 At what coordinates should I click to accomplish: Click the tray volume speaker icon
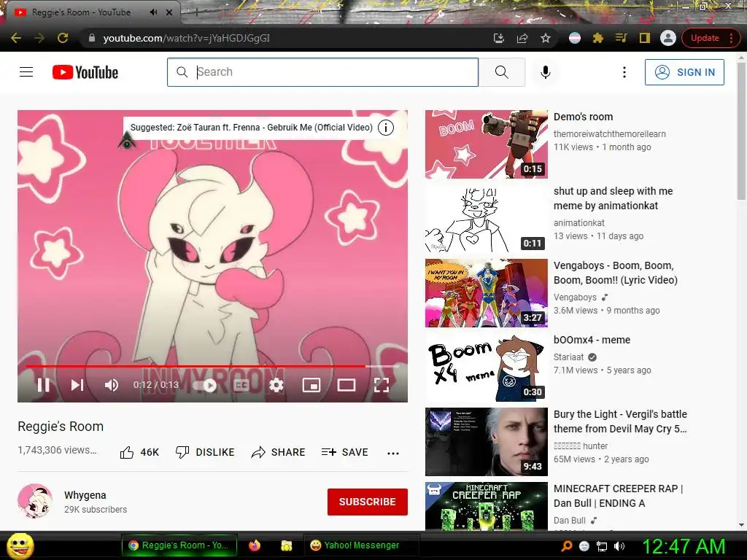click(619, 546)
